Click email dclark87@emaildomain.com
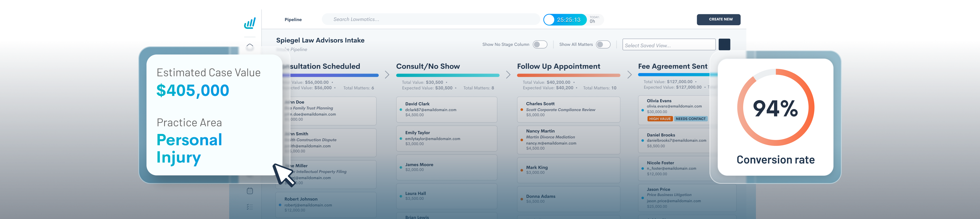The height and width of the screenshot is (219, 980). 431,110
